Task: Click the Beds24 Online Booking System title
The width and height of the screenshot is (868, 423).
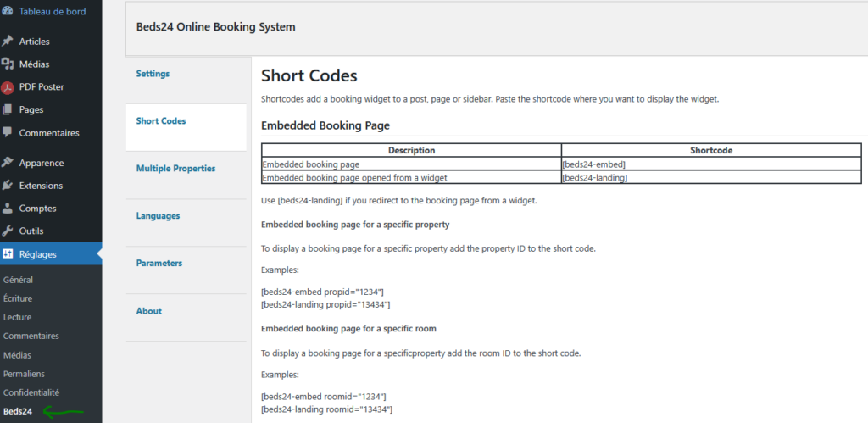Action: tap(215, 26)
